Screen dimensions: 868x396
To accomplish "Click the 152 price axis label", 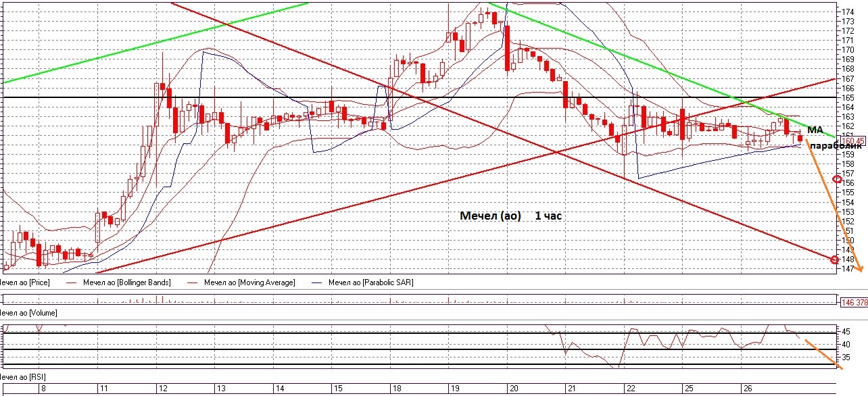I will [x=848, y=221].
